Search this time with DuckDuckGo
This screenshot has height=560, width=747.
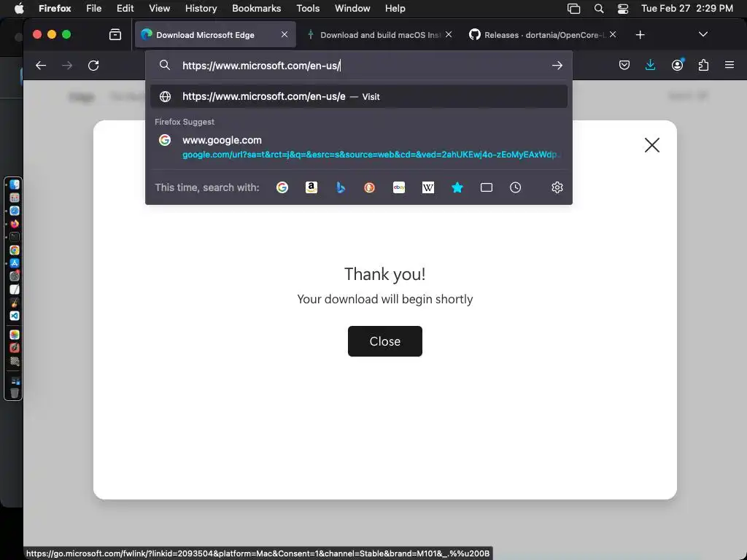369,187
